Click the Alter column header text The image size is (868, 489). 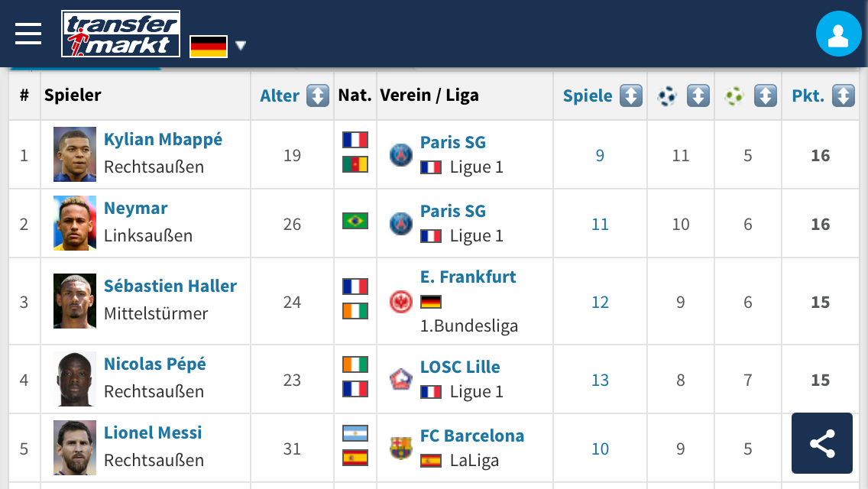pyautogui.click(x=280, y=96)
